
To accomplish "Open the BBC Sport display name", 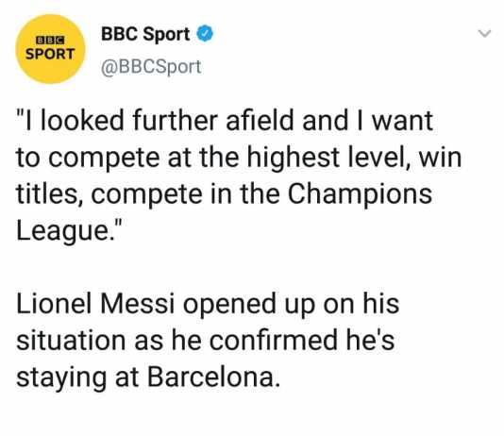I will point(145,34).
